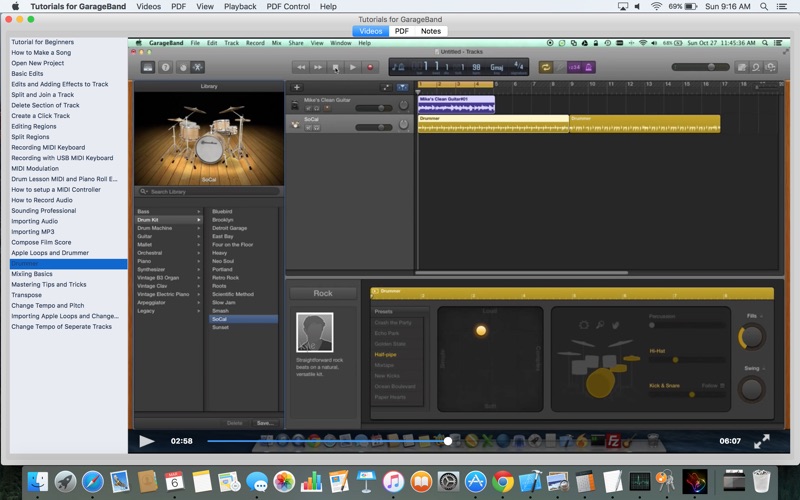Click the Editors scissors button
800x500 pixels.
[x=197, y=67]
